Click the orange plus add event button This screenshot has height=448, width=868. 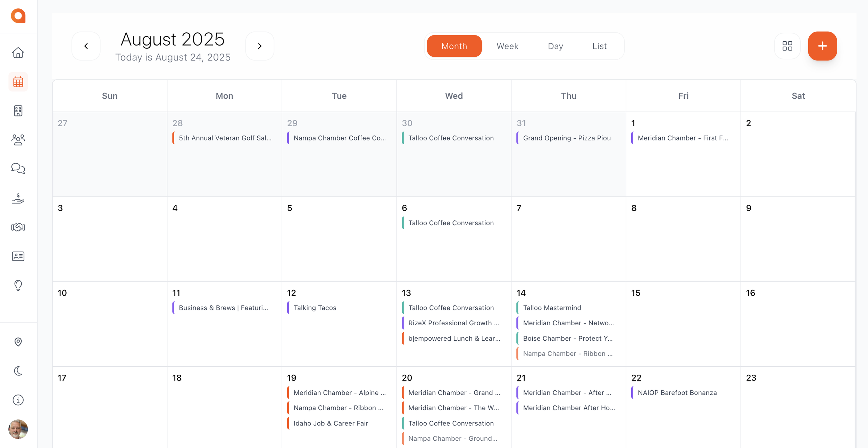(x=822, y=46)
